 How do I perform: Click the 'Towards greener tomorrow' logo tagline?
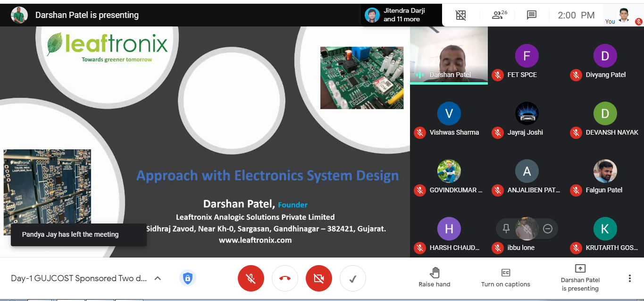117,60
